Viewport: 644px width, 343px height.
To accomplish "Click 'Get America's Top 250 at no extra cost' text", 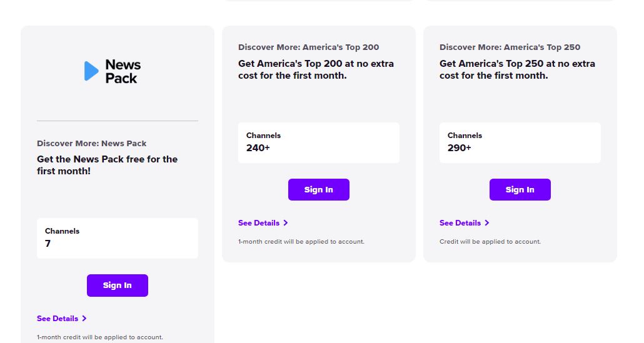I will pyautogui.click(x=517, y=69).
